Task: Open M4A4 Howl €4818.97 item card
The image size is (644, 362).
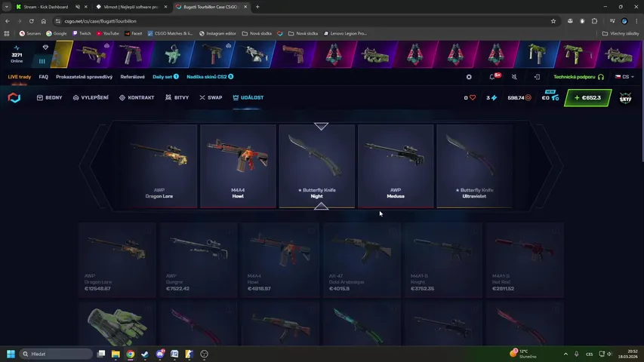Action: (280, 259)
